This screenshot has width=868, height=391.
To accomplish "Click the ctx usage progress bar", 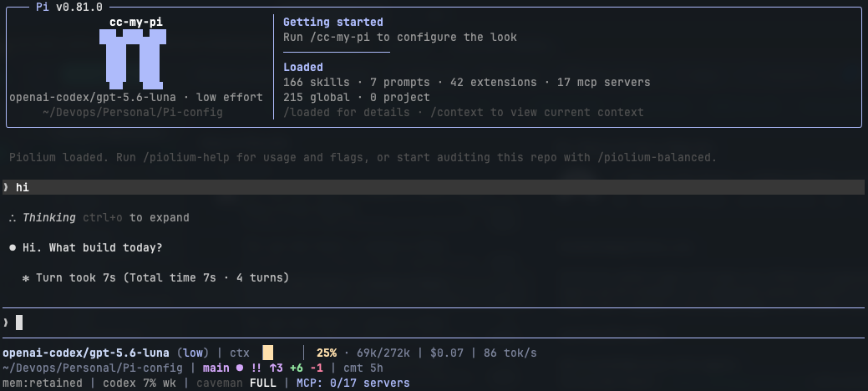I will [283, 353].
